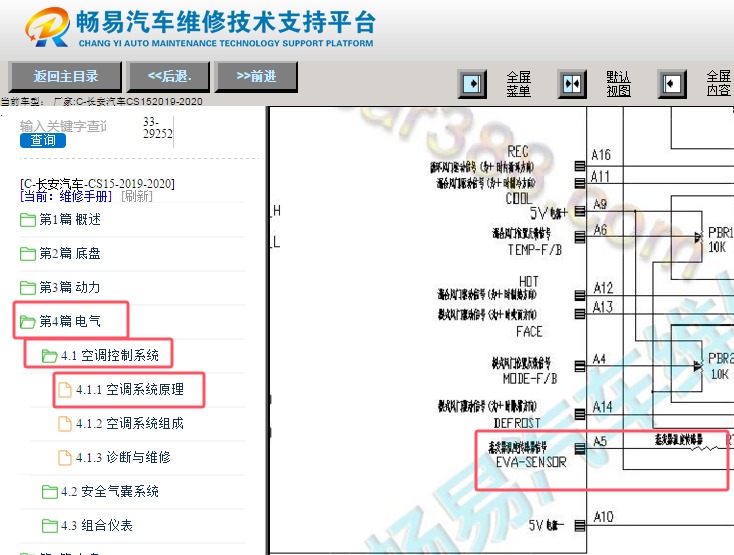Image resolution: width=734 pixels, height=555 pixels.
Task: Click the [C-长安汽车-CS15-2019-2020] title text
Action: [x=97, y=183]
